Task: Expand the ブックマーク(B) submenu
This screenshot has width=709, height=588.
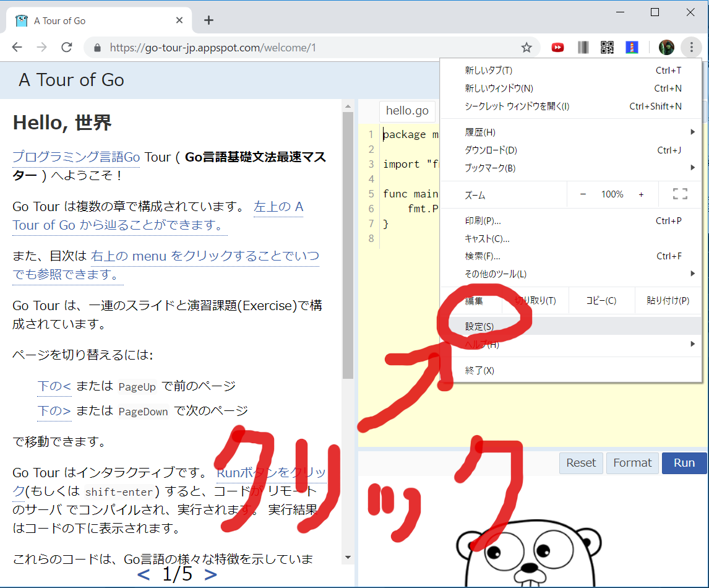Action: tap(571, 168)
